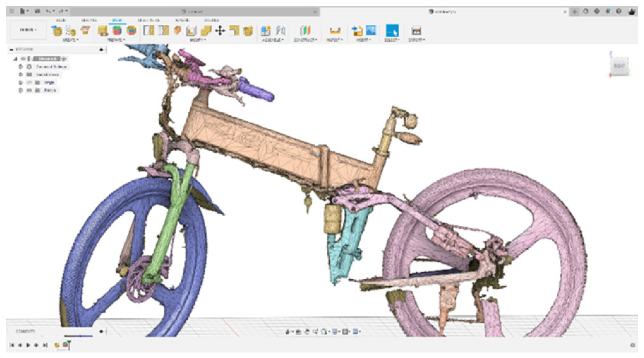Open the workspace switcher dropdown
The image size is (644, 358).
(28, 30)
